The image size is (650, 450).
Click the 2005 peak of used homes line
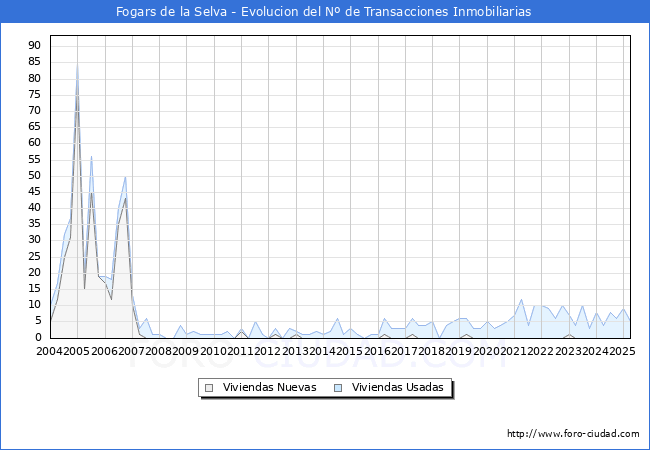[x=78, y=62]
